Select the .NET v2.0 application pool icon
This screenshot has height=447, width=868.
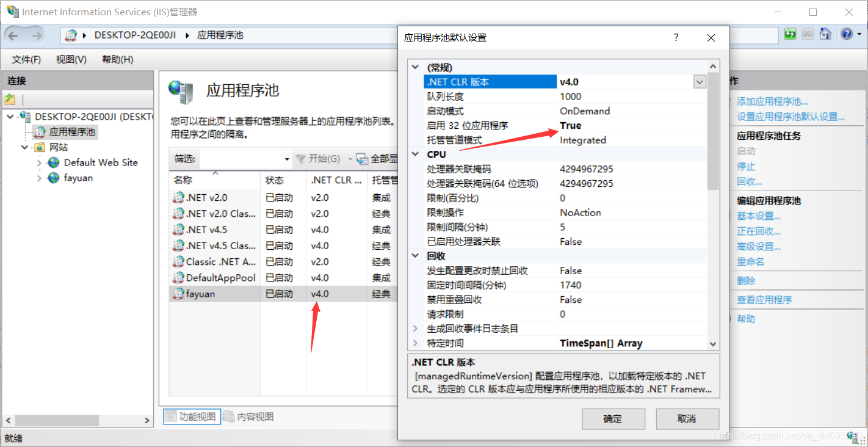(178, 197)
